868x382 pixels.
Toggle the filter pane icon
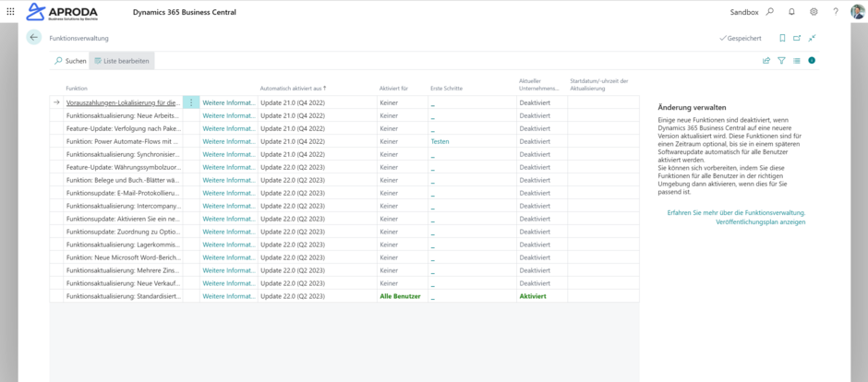tap(781, 61)
